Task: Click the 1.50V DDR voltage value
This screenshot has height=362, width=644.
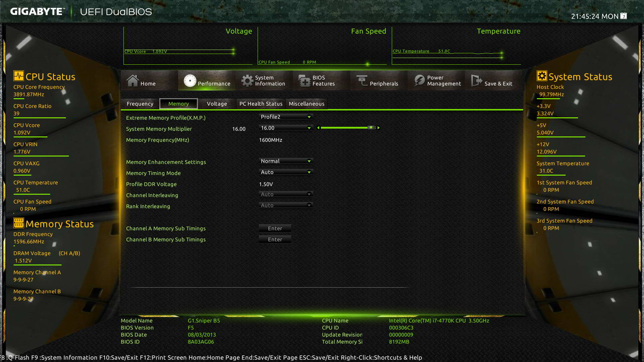Action: (x=266, y=184)
